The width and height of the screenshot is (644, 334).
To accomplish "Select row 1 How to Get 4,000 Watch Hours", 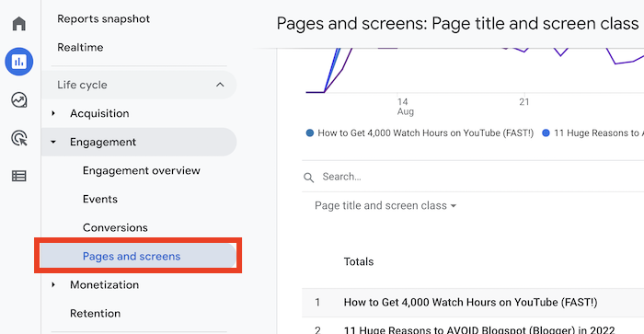I will (x=472, y=303).
